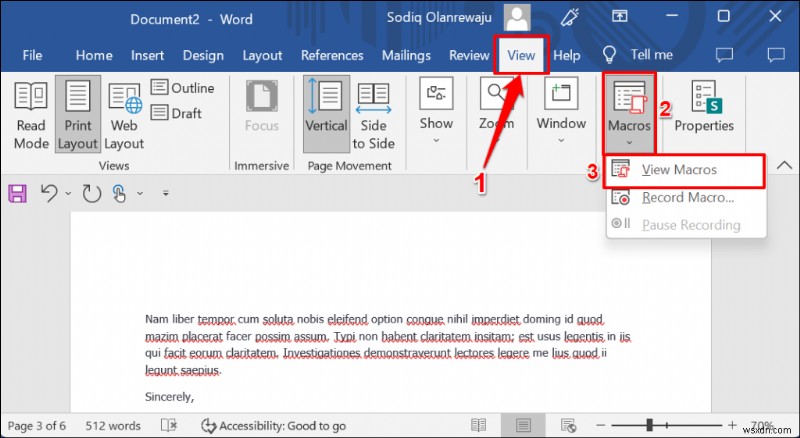Collapse the ribbon with the chevron
The width and height of the screenshot is (800, 438).
pos(784,165)
